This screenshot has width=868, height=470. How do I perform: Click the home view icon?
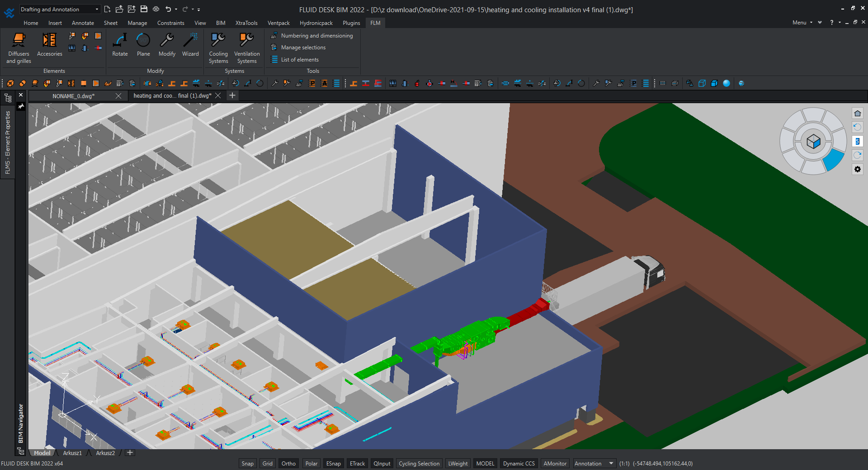click(857, 114)
